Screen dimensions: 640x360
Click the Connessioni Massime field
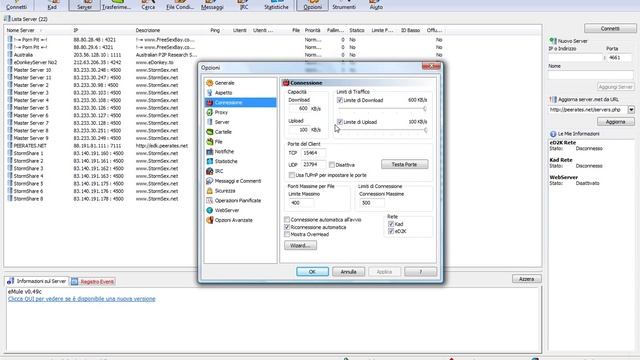(x=372, y=203)
